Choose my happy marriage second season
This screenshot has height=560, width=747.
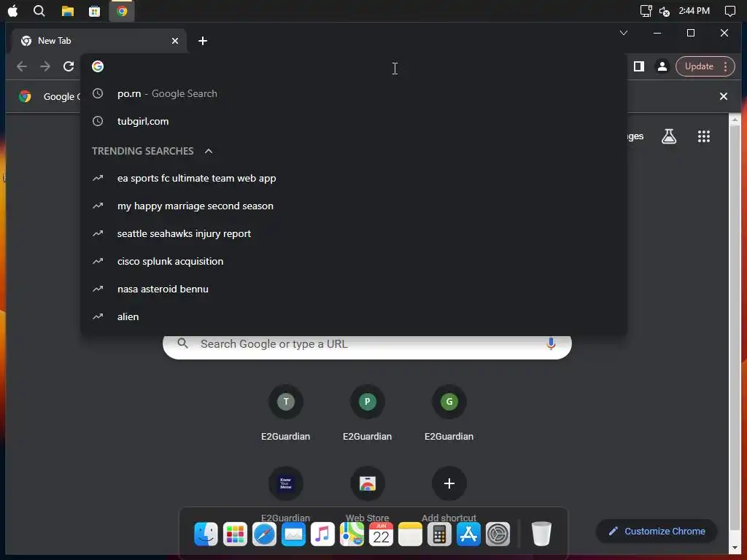tap(354, 206)
